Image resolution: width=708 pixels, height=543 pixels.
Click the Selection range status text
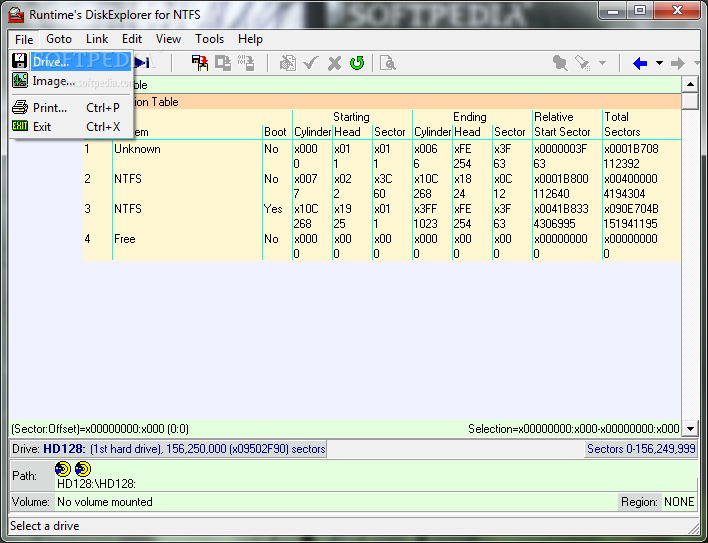tap(573, 429)
